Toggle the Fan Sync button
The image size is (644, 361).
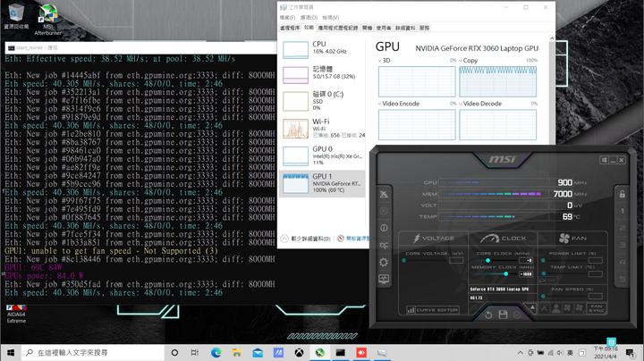tap(597, 308)
